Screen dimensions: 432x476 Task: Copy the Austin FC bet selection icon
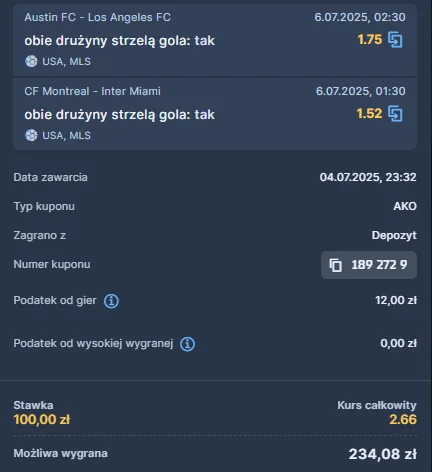coord(395,40)
